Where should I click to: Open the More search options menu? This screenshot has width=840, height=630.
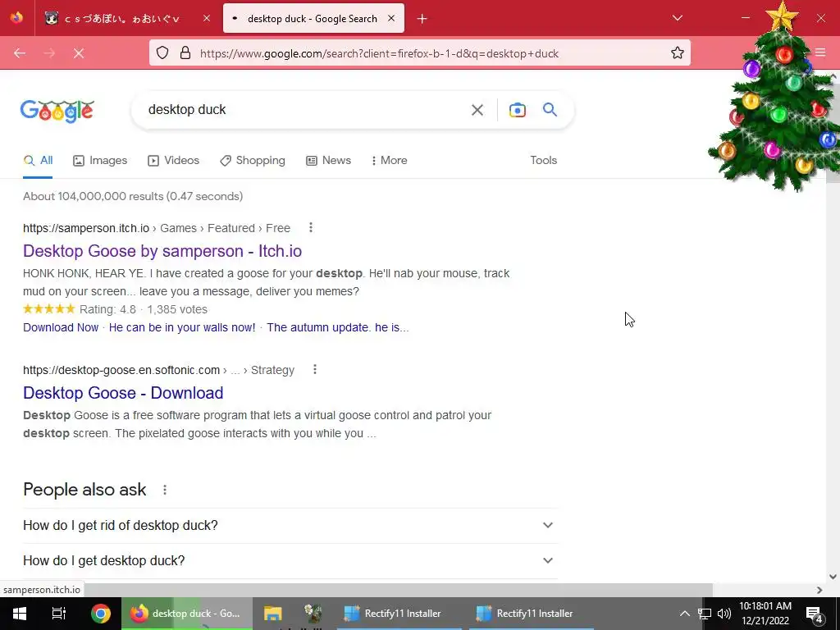390,160
